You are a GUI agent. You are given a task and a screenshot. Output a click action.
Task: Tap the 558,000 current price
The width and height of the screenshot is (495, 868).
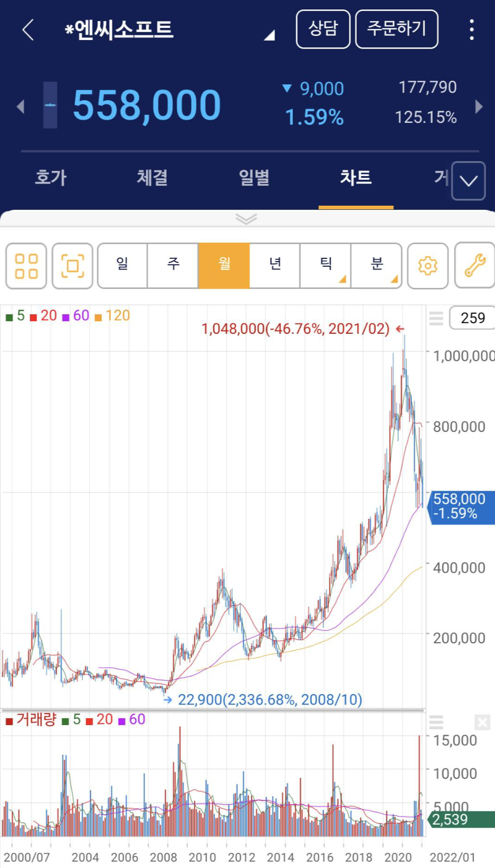(147, 105)
